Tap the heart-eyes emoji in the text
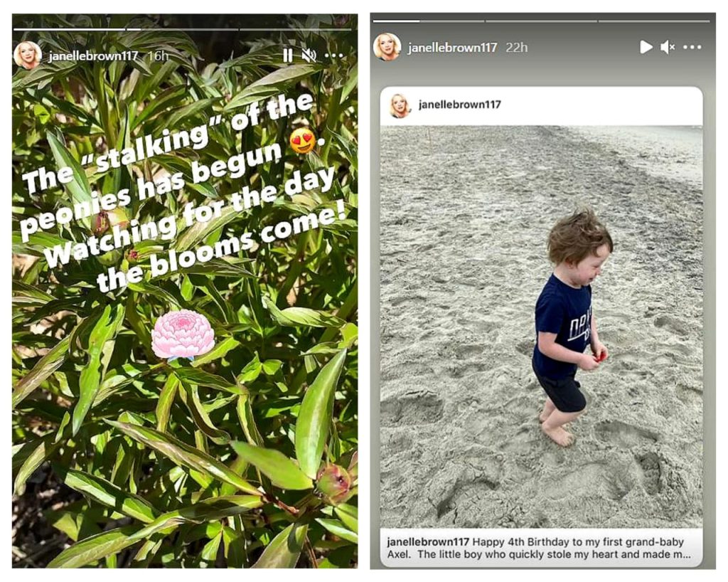The width and height of the screenshot is (728, 582). 302,141
